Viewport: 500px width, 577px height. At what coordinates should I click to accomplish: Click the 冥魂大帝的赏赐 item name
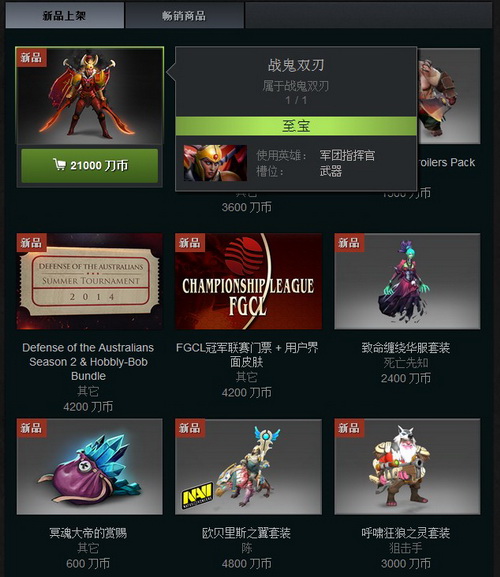coord(88,533)
